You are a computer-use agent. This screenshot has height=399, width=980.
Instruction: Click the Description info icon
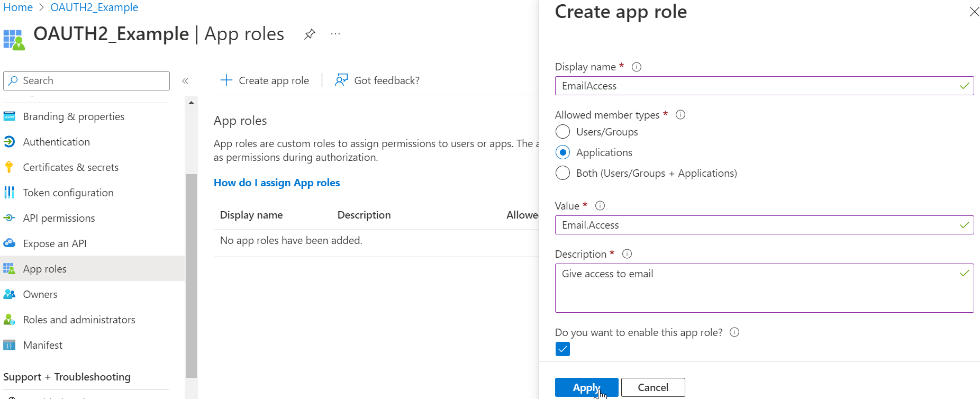(x=627, y=254)
